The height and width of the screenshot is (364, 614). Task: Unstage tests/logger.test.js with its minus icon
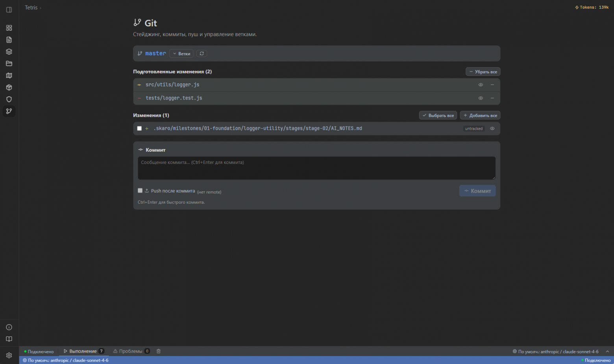click(492, 98)
